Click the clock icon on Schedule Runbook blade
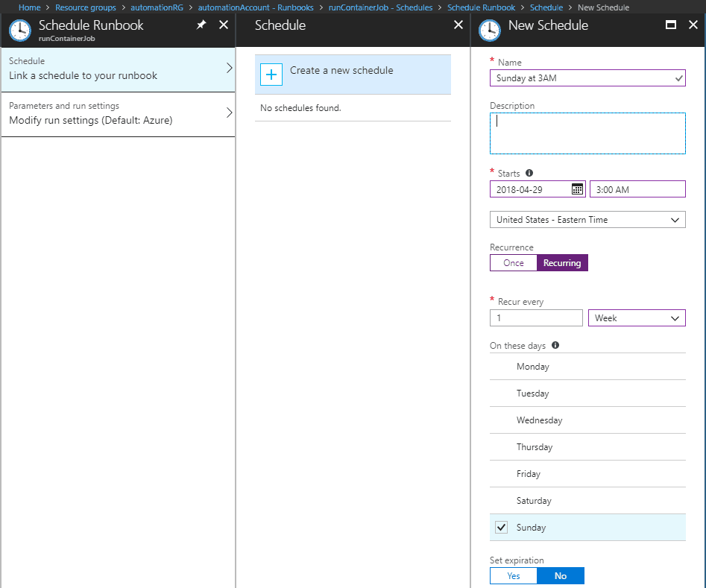The height and width of the screenshot is (588, 706). pyautogui.click(x=19, y=31)
